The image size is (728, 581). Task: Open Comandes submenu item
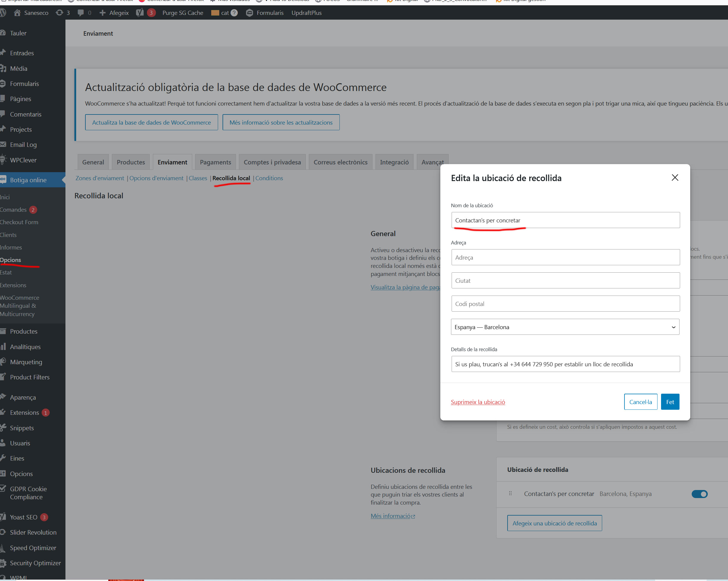13,210
